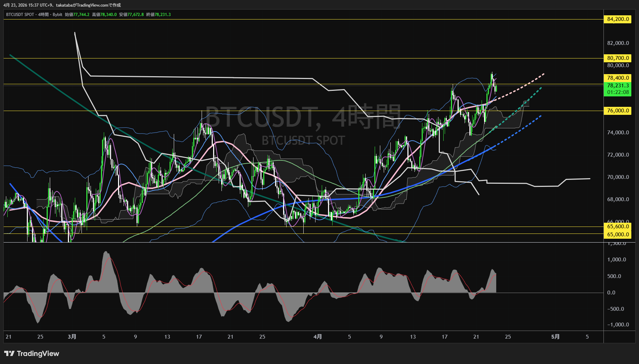Click the 4月 label on the time axis
The height and width of the screenshot is (364, 639).
318,337
